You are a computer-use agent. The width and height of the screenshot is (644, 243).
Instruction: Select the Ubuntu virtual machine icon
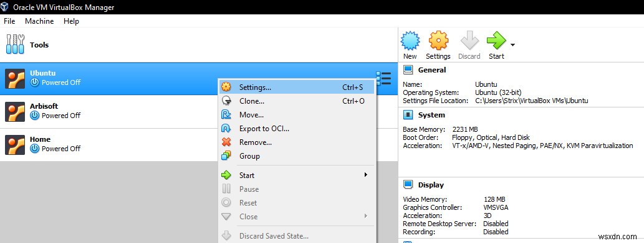click(15, 79)
